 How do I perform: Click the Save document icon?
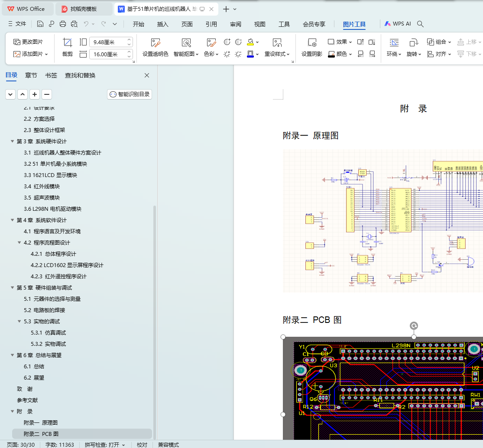[40, 24]
